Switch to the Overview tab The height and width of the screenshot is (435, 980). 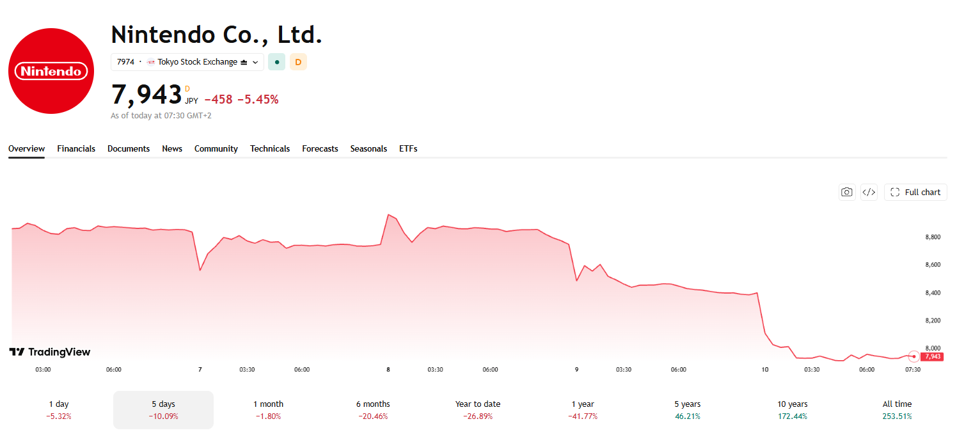pyautogui.click(x=26, y=148)
